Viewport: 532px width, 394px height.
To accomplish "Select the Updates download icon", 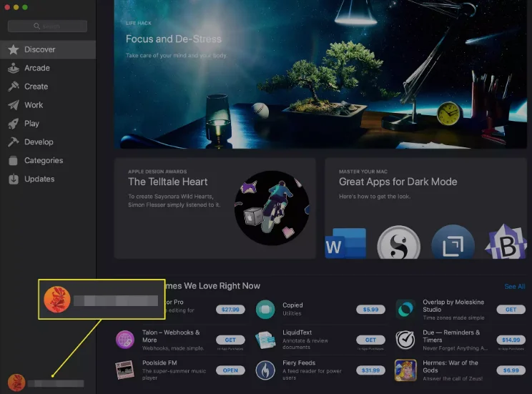I will pos(14,179).
